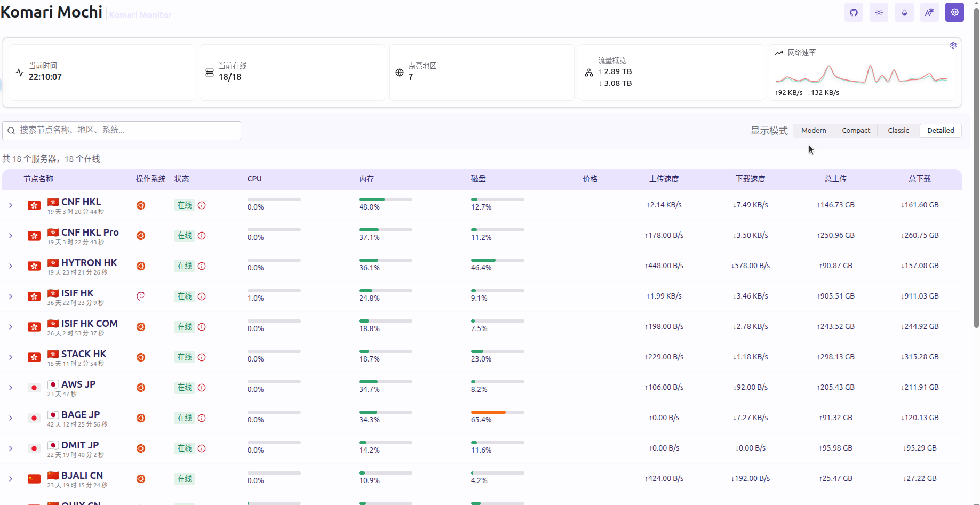Choose the Classic display mode tab
The height and width of the screenshot is (505, 980).
[898, 131]
